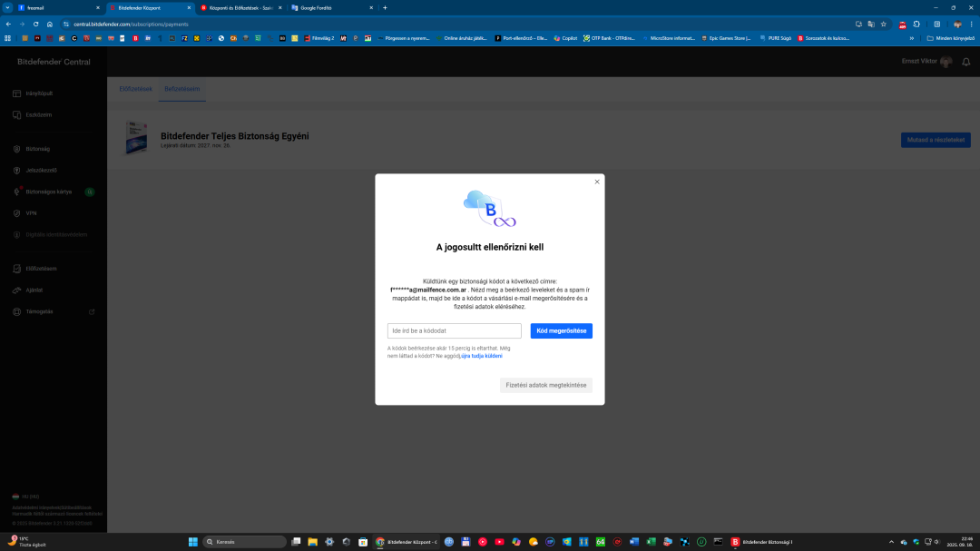
Task: Open a new browser tab
Action: [385, 8]
